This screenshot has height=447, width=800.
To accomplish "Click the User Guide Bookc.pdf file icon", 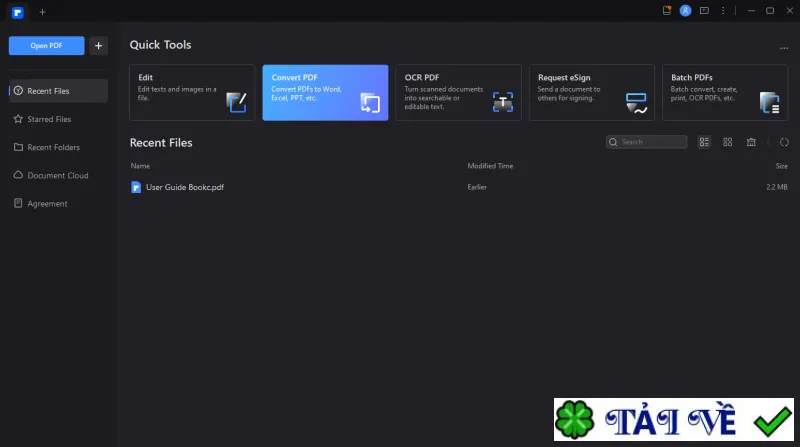I will pyautogui.click(x=136, y=187).
